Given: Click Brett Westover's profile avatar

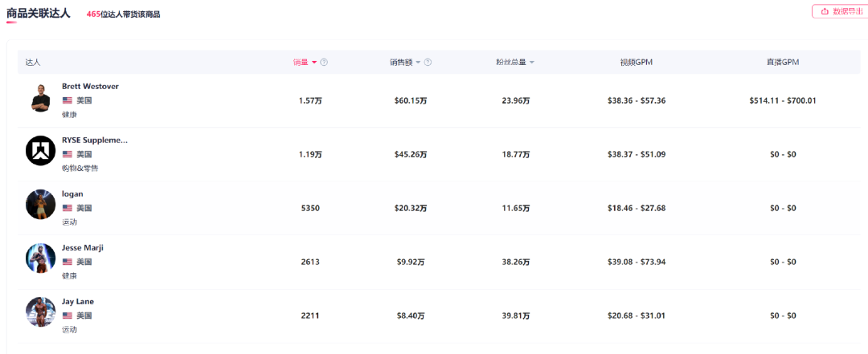Looking at the screenshot, I should 40,97.
